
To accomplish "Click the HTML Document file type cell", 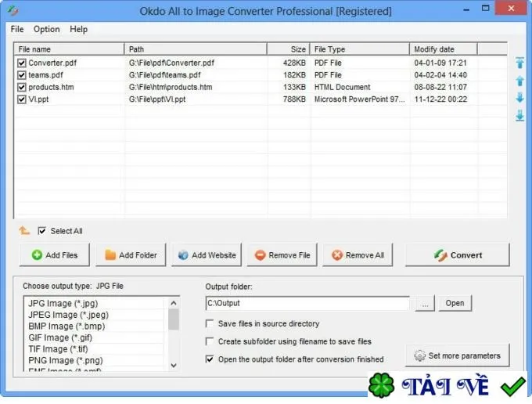I will tap(343, 87).
